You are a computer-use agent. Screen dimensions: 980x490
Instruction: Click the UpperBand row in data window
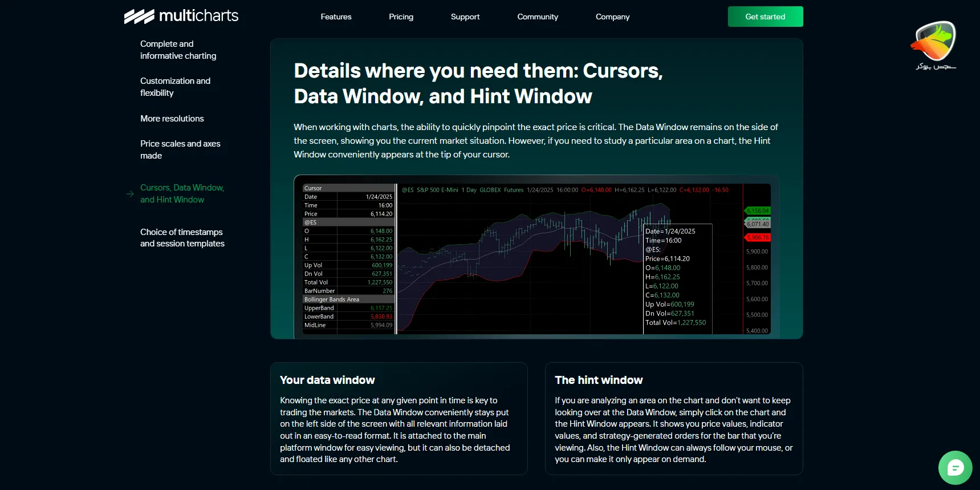point(348,307)
